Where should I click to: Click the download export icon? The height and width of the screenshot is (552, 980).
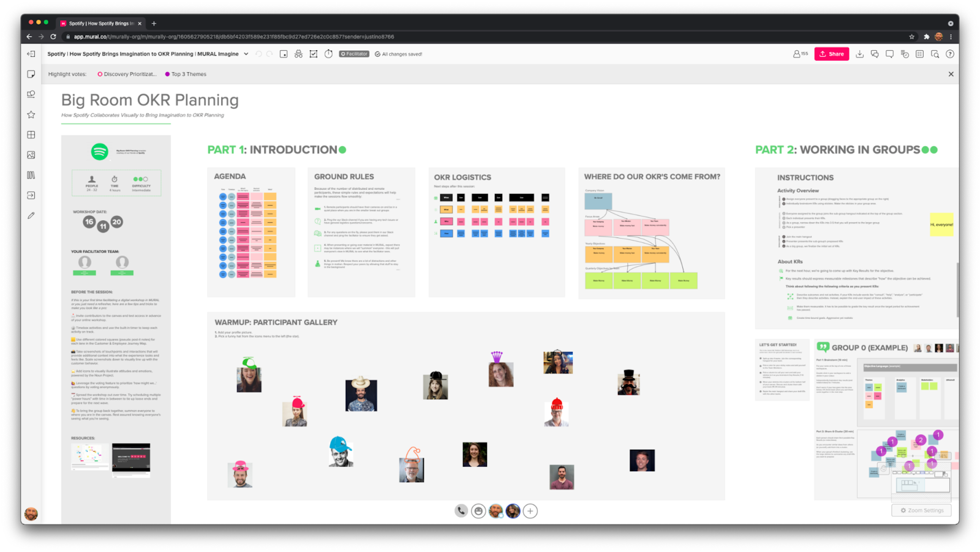pos(860,54)
